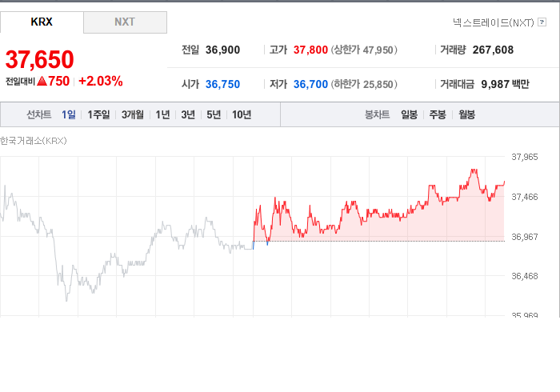Click the 선차트 label

[39, 114]
